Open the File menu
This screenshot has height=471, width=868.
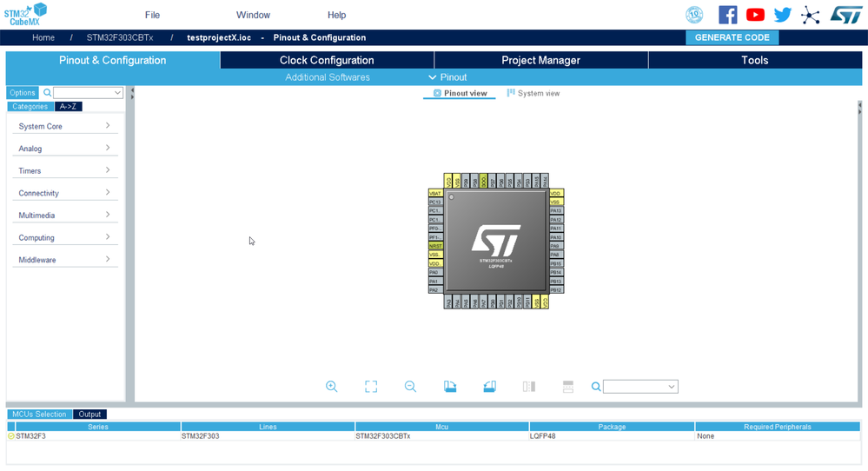coord(152,15)
